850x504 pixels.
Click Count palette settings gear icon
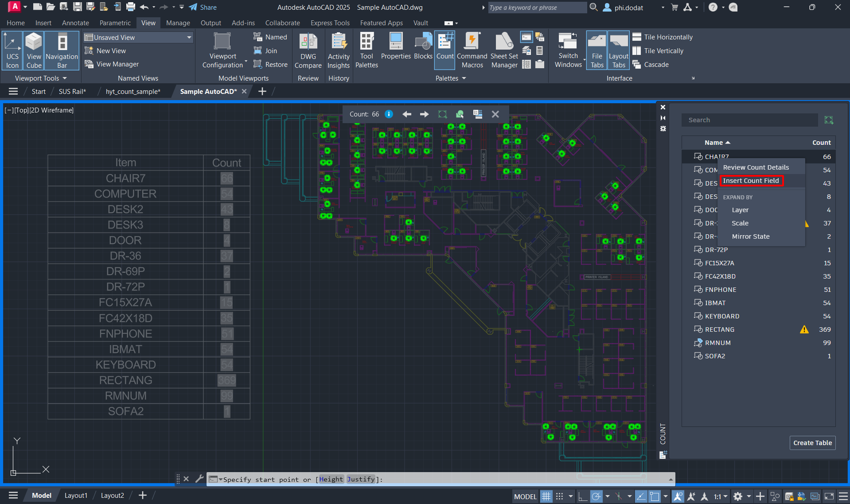pos(663,128)
